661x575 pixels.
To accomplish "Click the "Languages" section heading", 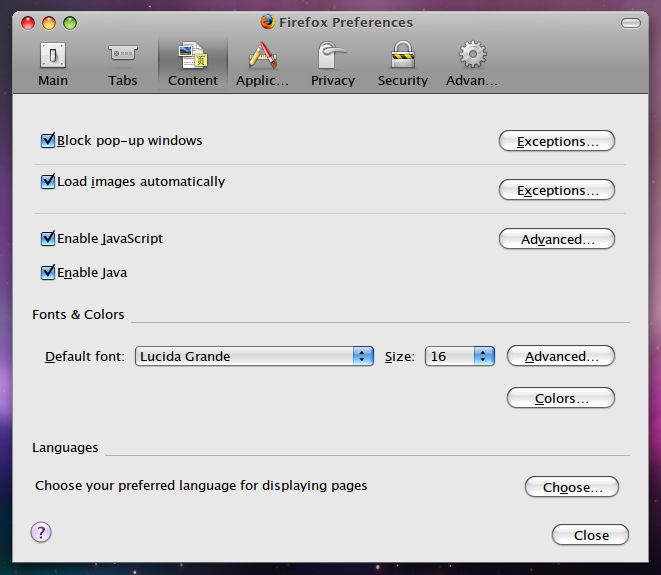I will pos(65,448).
